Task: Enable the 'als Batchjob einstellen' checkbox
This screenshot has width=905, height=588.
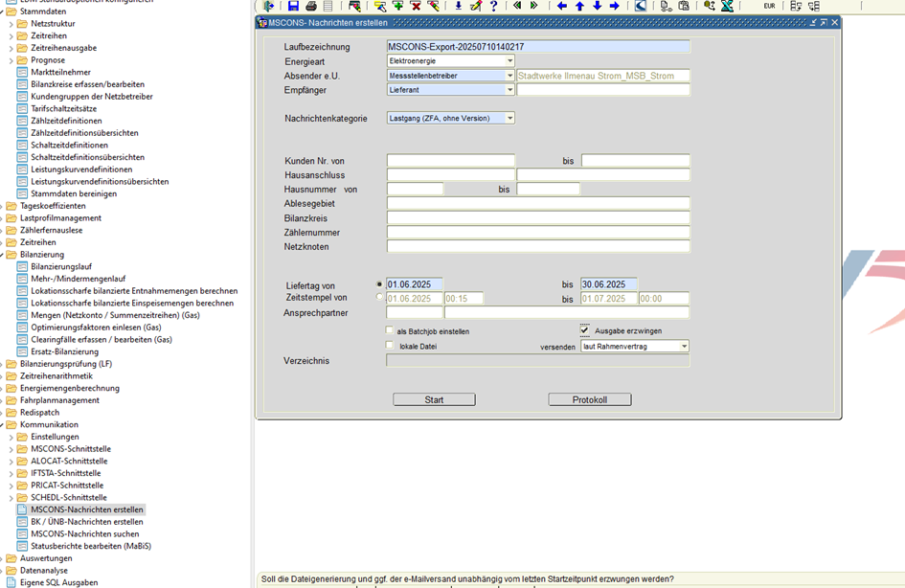Action: (390, 330)
